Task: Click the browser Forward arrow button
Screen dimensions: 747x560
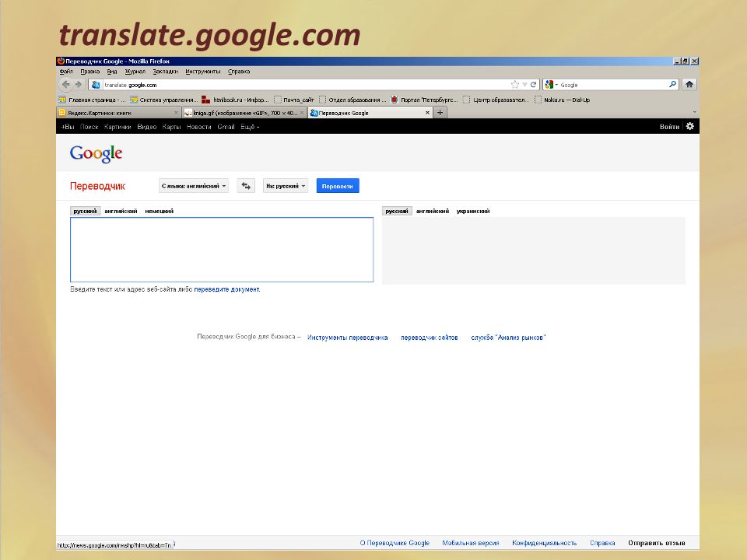Action: [x=79, y=85]
